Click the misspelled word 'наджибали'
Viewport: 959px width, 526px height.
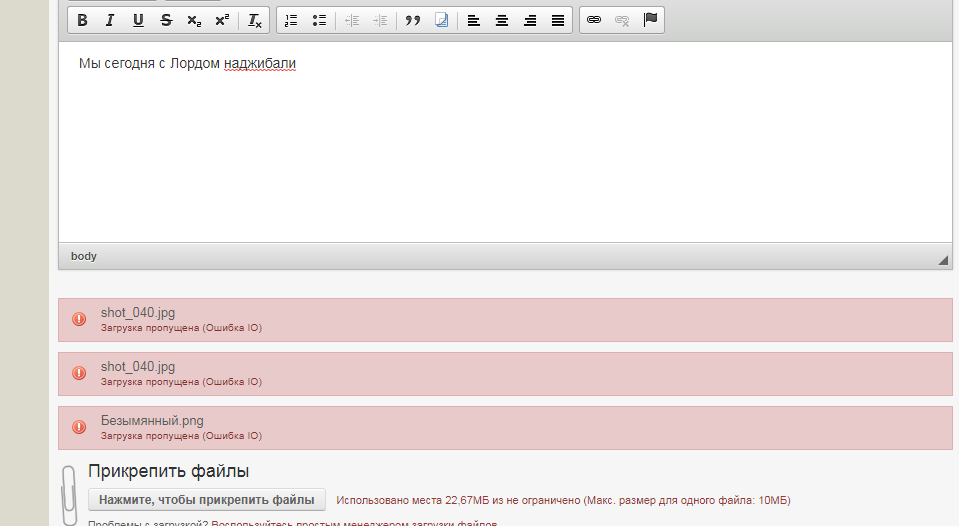[x=260, y=64]
